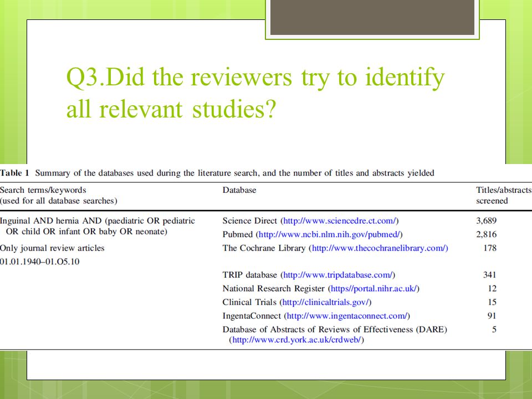This screenshot has width=532, height=399.
Task: Open the tripdatabase.com link
Action: pyautogui.click(x=337, y=275)
